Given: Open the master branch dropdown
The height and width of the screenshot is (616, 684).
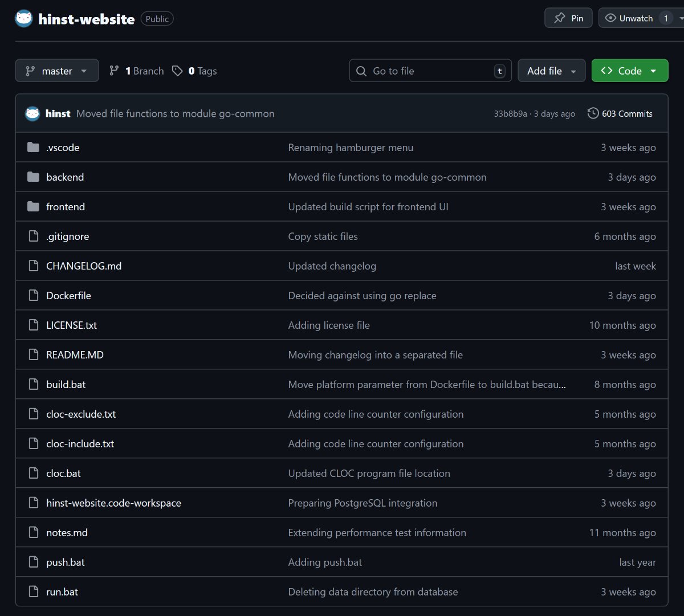Looking at the screenshot, I should click(56, 71).
